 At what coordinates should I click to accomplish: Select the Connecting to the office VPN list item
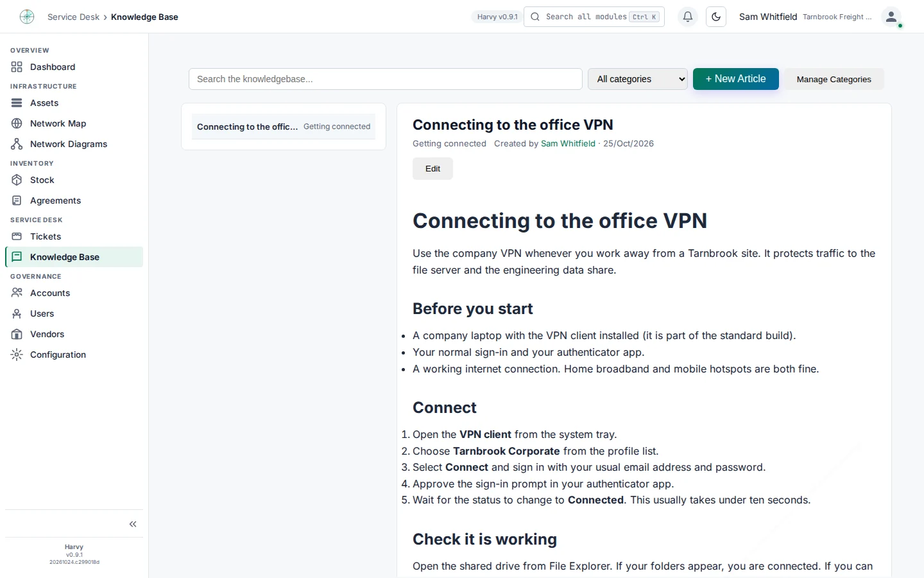(x=284, y=127)
